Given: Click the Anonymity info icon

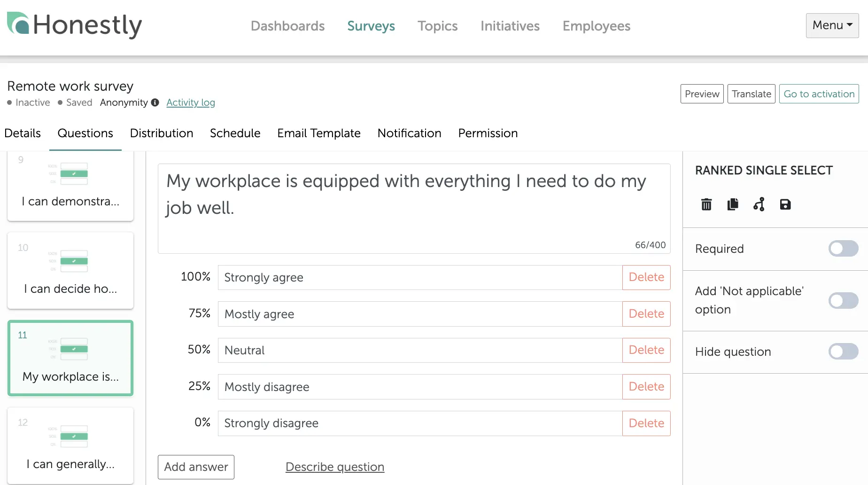Looking at the screenshot, I should [155, 102].
